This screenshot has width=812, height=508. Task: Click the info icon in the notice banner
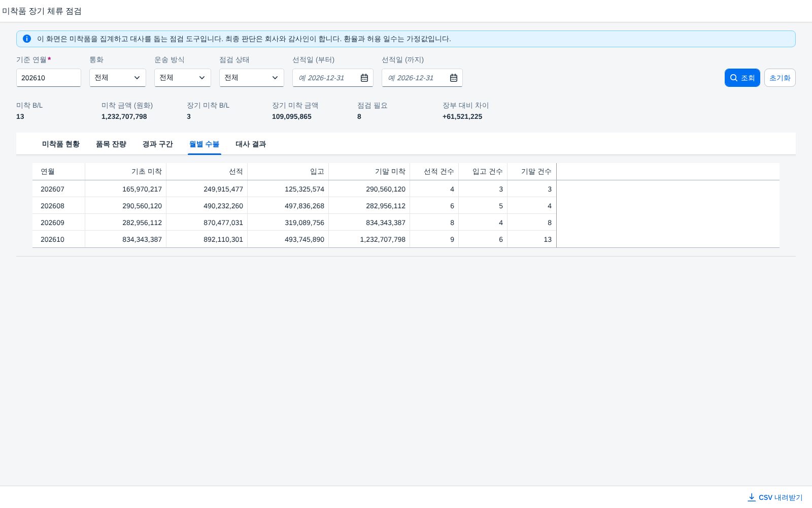click(27, 39)
